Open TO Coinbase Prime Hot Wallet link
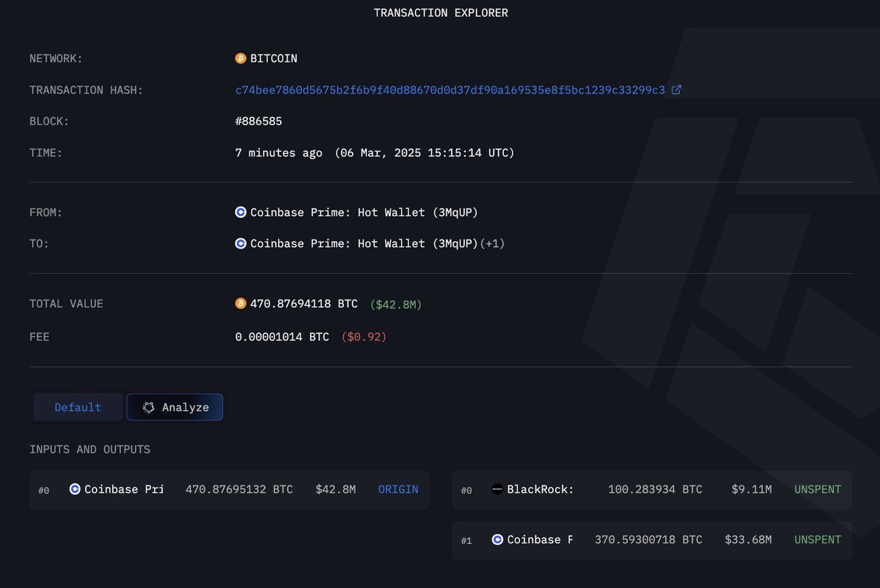 [364, 243]
